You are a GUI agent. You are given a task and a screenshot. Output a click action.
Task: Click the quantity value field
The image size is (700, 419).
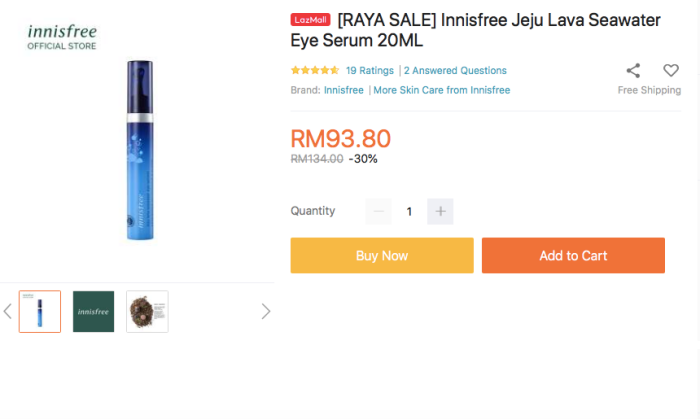point(409,212)
